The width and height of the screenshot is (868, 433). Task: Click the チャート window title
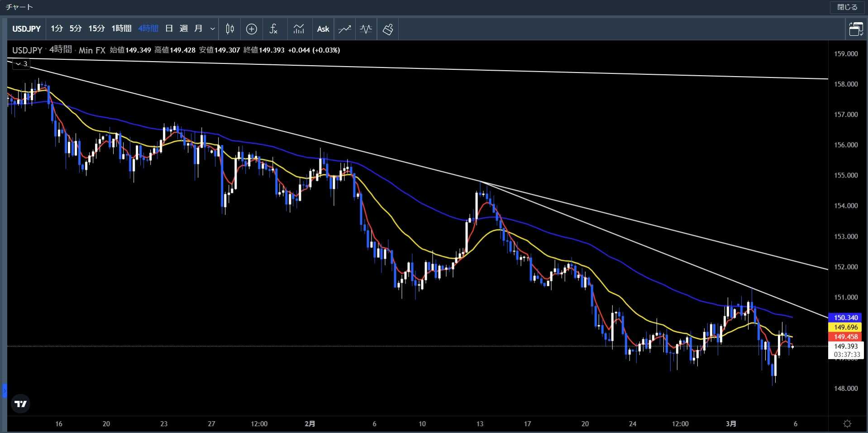pos(19,7)
